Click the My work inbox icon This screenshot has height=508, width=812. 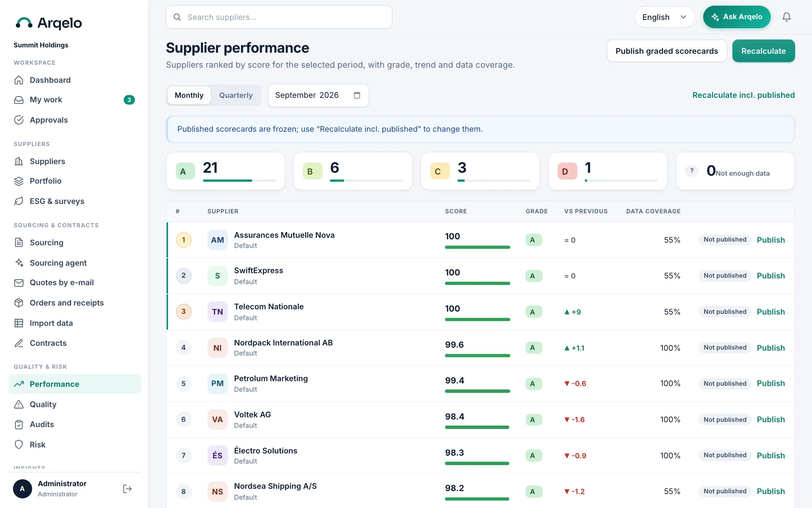click(x=19, y=100)
